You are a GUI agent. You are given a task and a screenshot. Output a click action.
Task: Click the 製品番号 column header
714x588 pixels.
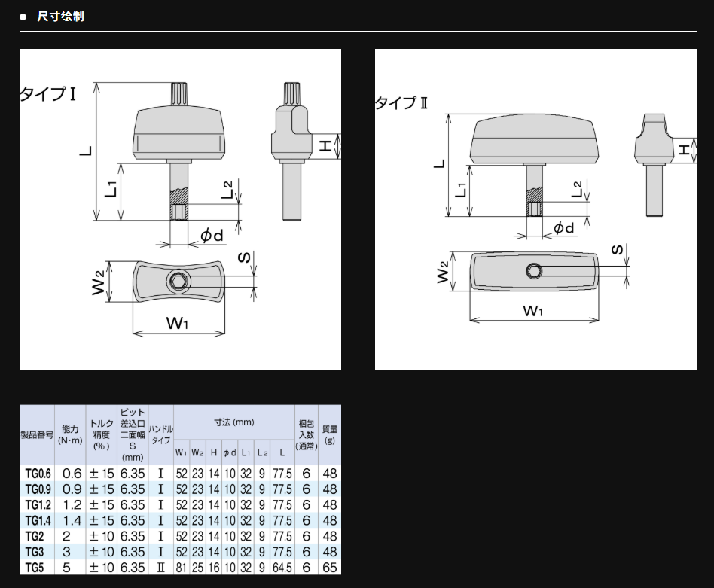pos(37,435)
